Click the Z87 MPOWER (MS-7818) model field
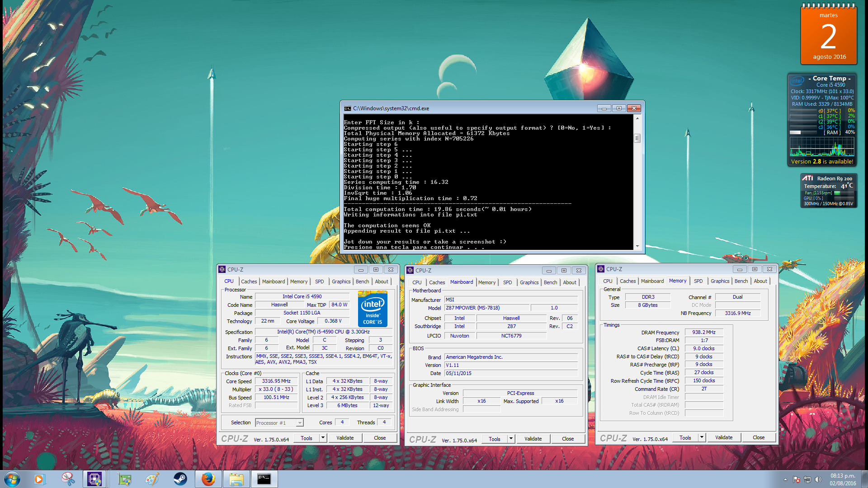Image resolution: width=868 pixels, height=488 pixels. click(x=486, y=308)
